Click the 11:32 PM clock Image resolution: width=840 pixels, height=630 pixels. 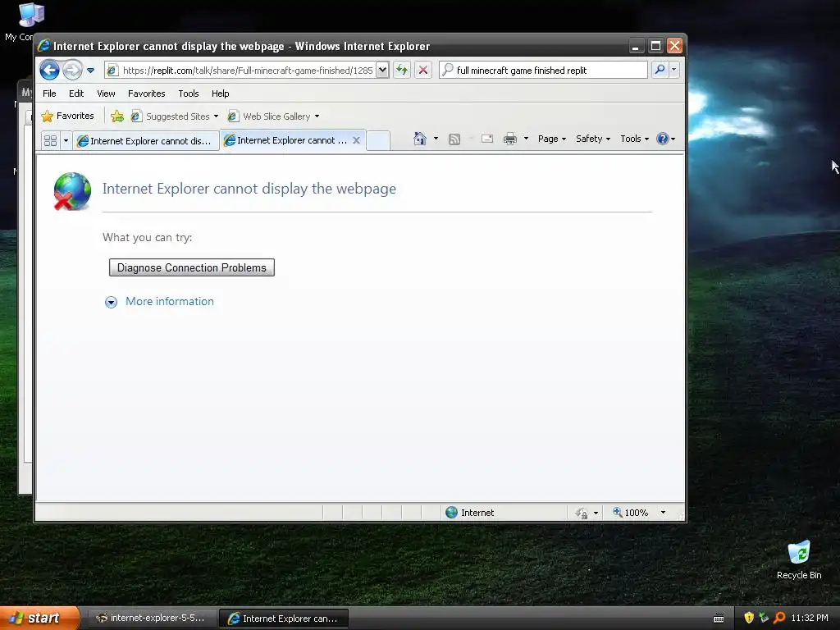click(810, 618)
